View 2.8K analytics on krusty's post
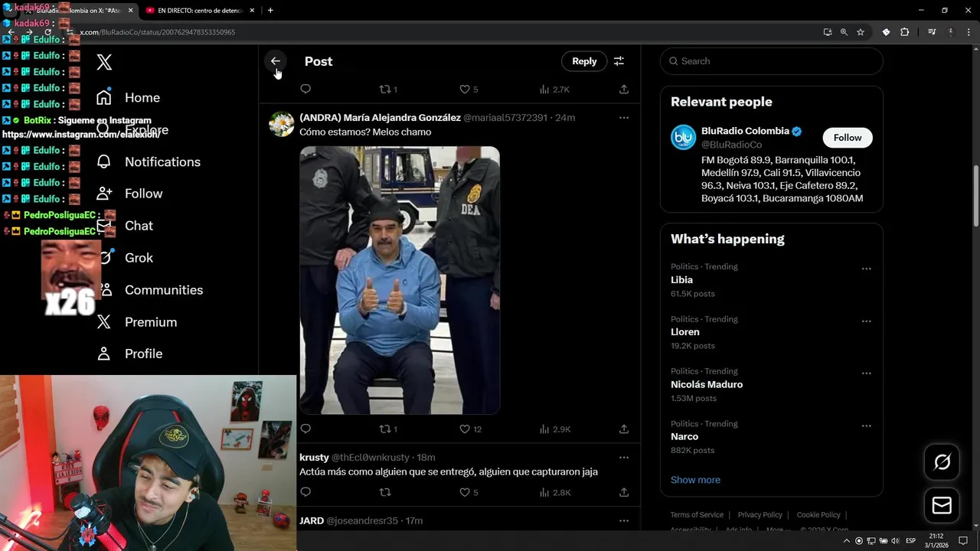980x551 pixels. coord(554,492)
